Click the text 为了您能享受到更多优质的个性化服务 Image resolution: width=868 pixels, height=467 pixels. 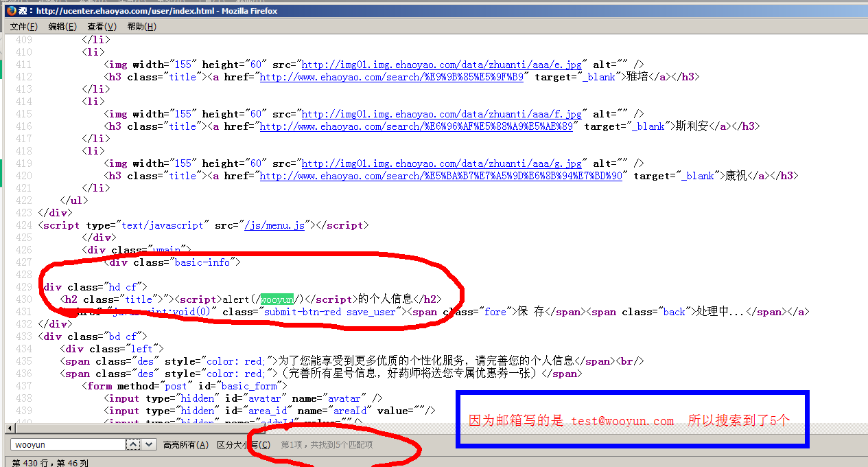point(370,361)
